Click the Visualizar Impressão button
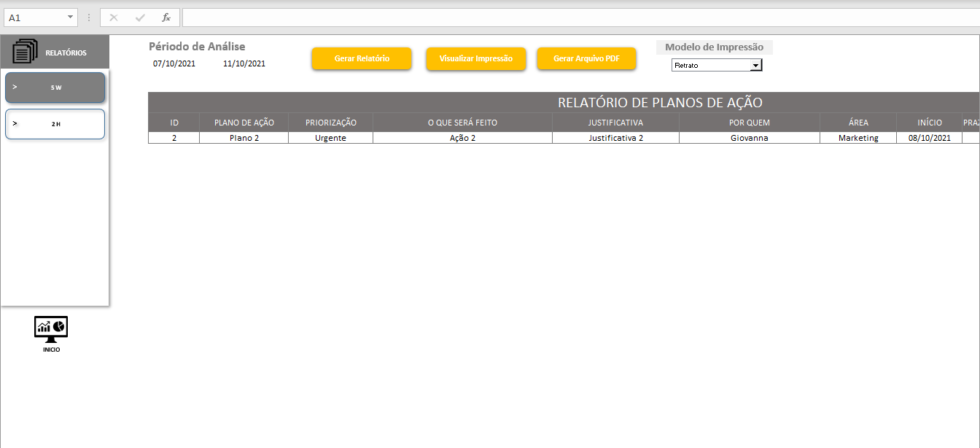This screenshot has height=448, width=980. 476,58
